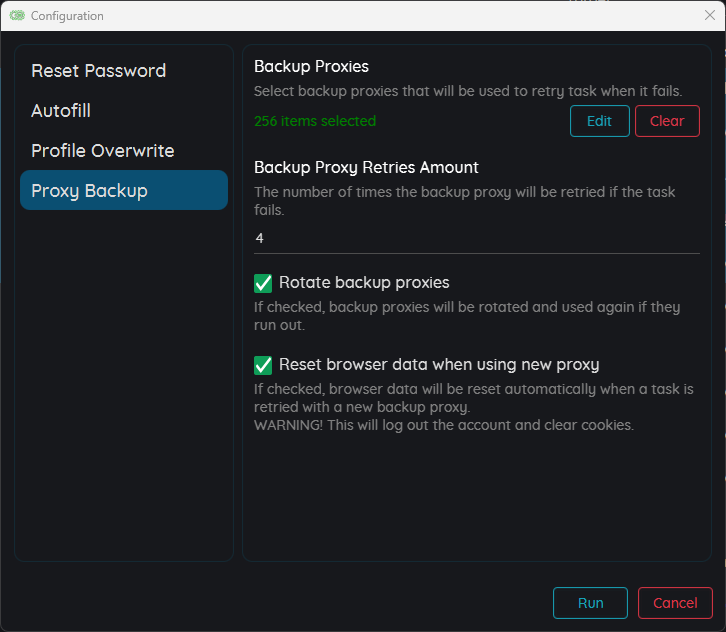Cancel the configuration dialog
726x632 pixels.
point(675,603)
